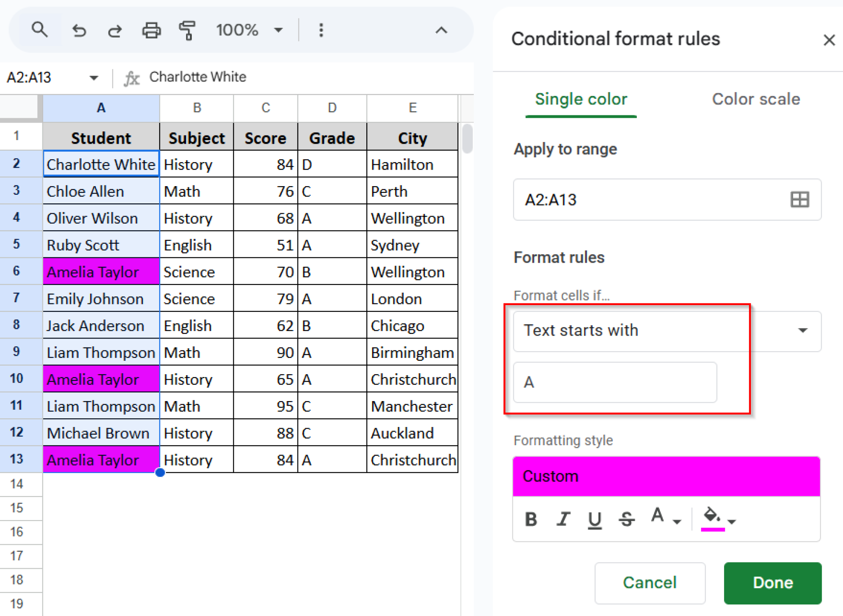
Task: Open the Print dialog
Action: (151, 30)
